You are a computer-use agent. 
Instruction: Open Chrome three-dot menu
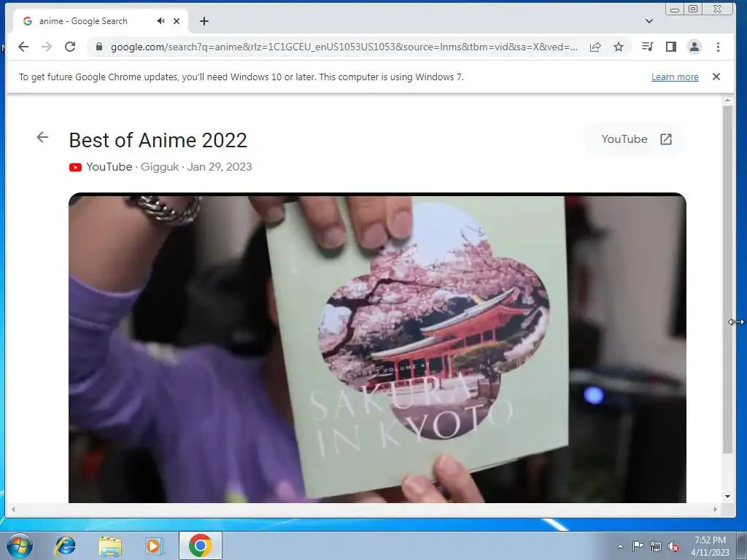[718, 47]
